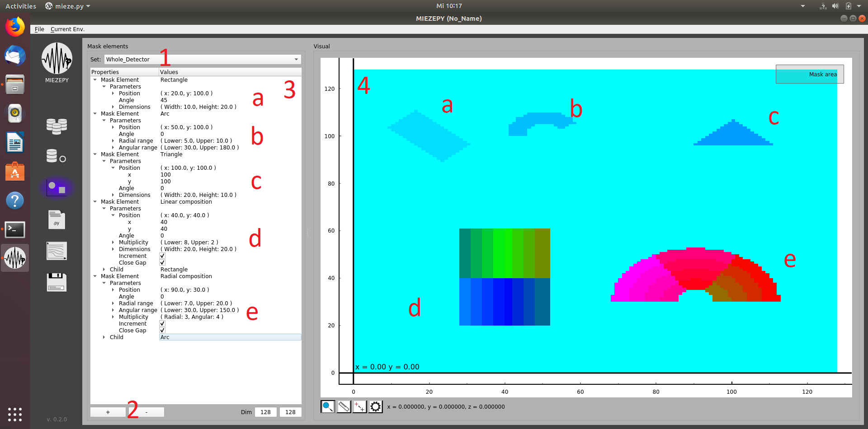This screenshot has height=429, width=868.
Task: Select the crosshair points cursor tool
Action: pyautogui.click(x=359, y=406)
